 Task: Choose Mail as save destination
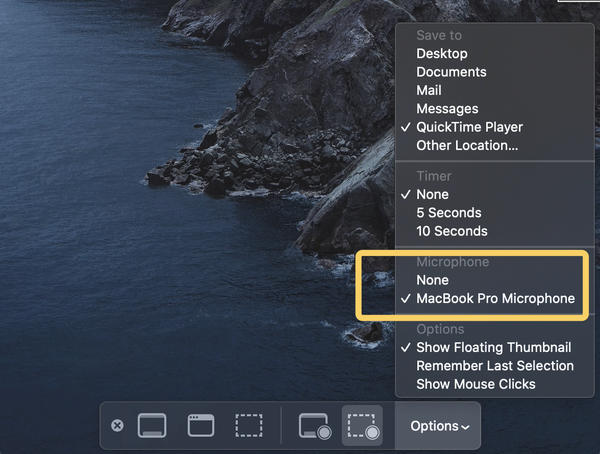(x=495, y=90)
